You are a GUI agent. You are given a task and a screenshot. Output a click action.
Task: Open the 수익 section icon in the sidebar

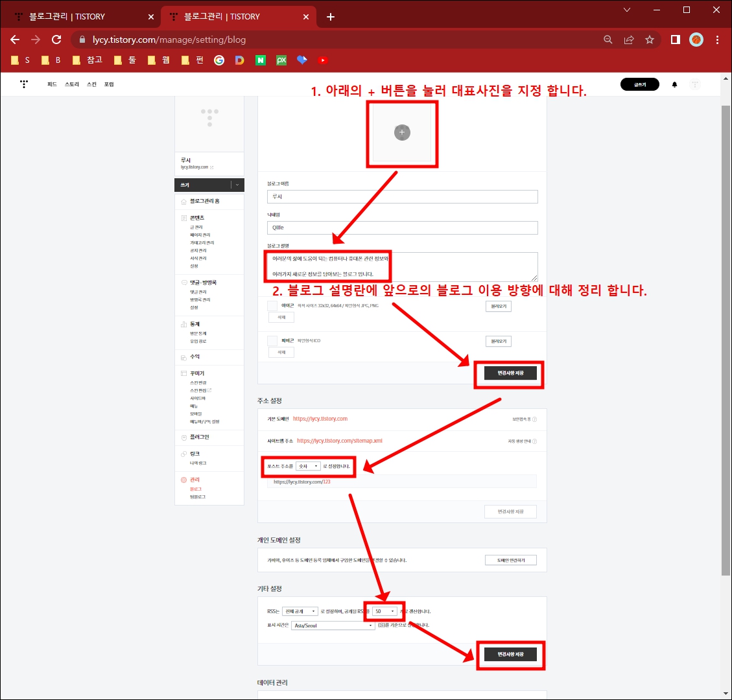(x=185, y=358)
